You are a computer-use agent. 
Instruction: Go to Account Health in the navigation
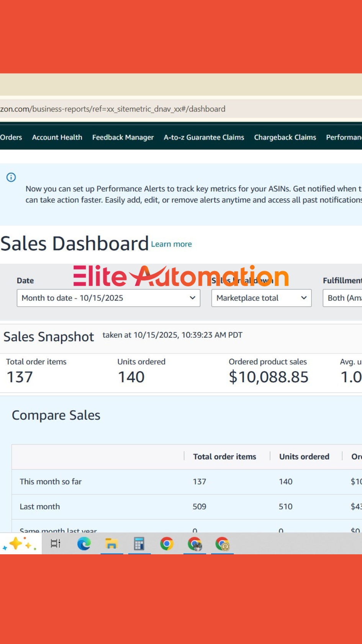[x=57, y=137]
